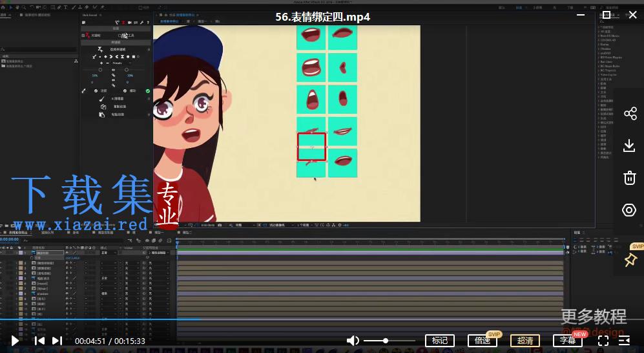
Task: Remove preset with Duik minus button
Action: (x=108, y=63)
